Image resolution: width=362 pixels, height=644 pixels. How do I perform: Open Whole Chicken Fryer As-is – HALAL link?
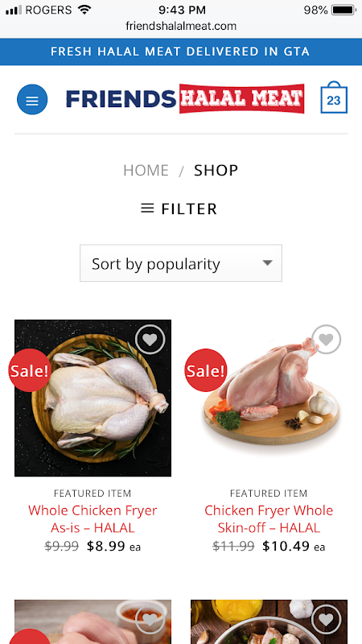coord(93,518)
